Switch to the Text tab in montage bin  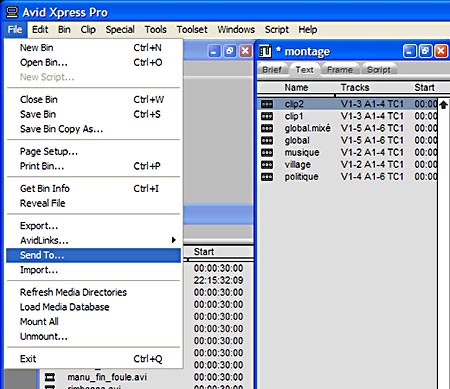[x=304, y=70]
